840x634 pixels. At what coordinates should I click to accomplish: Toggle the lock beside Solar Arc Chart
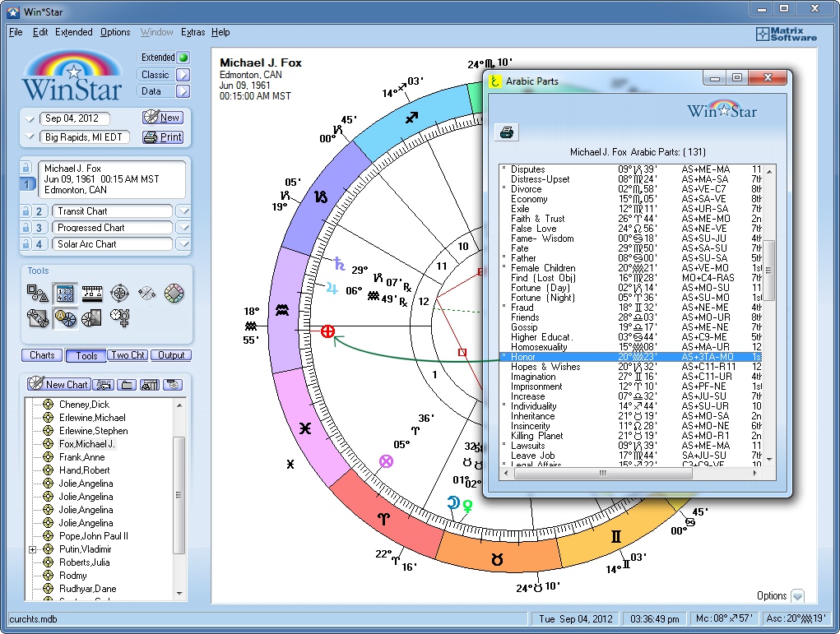click(x=26, y=244)
